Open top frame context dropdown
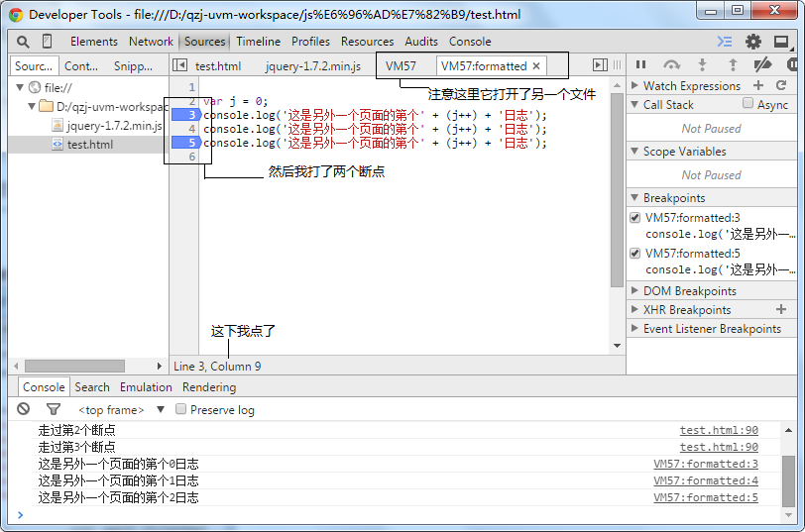805x532 pixels. coord(121,409)
